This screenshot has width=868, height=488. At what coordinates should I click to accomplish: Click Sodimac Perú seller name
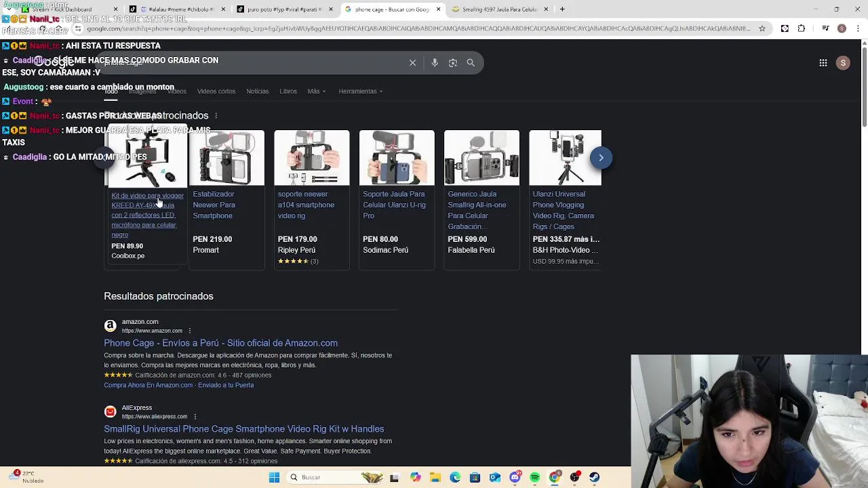pyautogui.click(x=385, y=250)
